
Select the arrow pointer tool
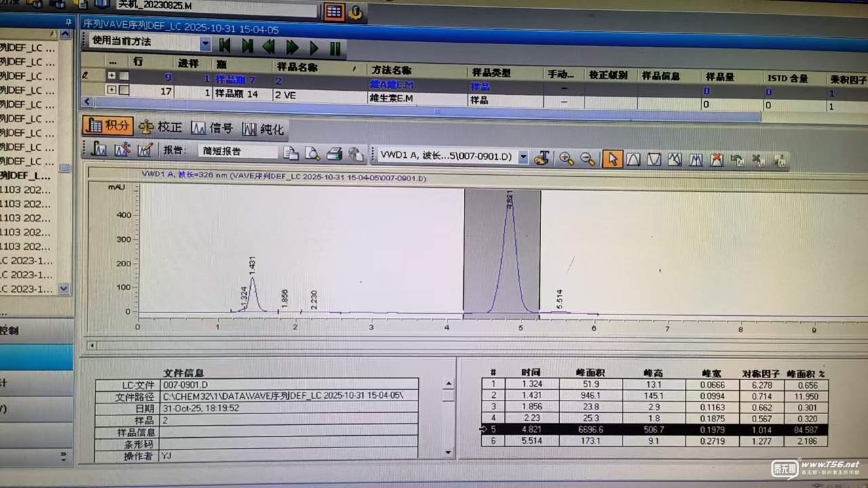[612, 159]
